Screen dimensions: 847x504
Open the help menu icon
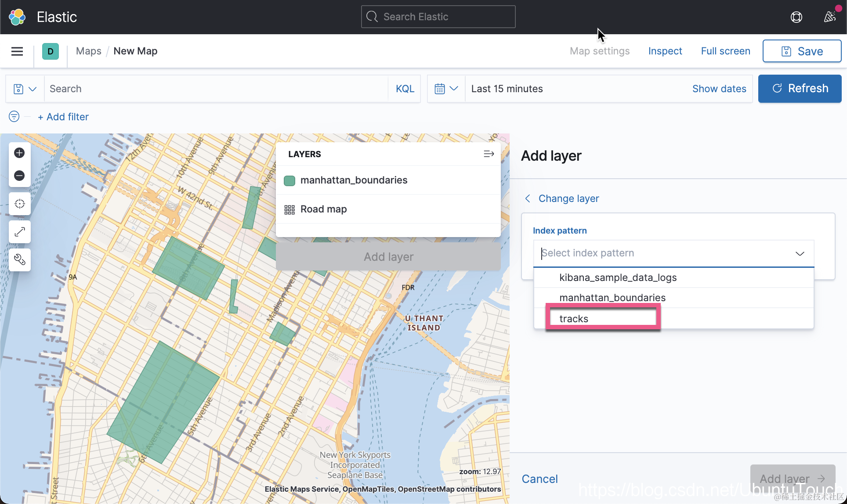click(x=796, y=17)
